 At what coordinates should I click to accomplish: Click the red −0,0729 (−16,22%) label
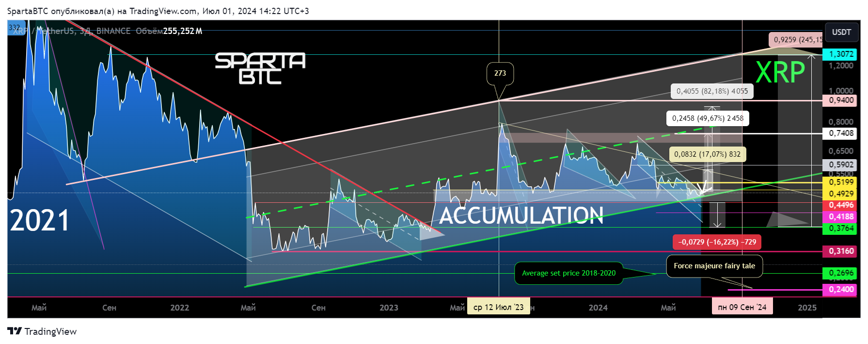pyautogui.click(x=717, y=242)
